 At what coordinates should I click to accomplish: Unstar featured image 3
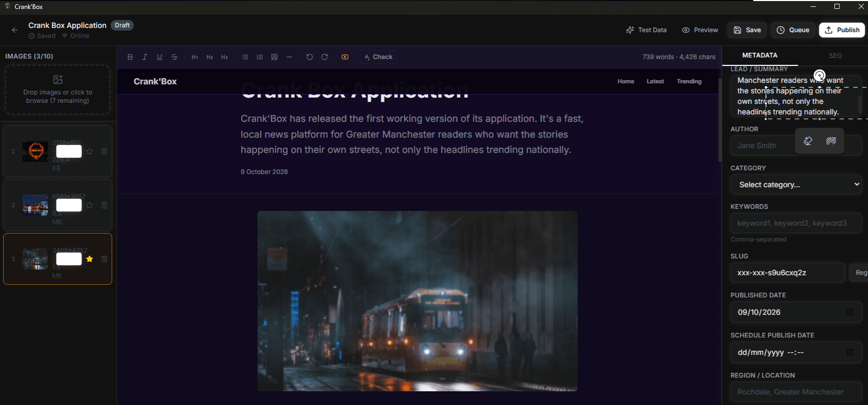click(x=90, y=259)
